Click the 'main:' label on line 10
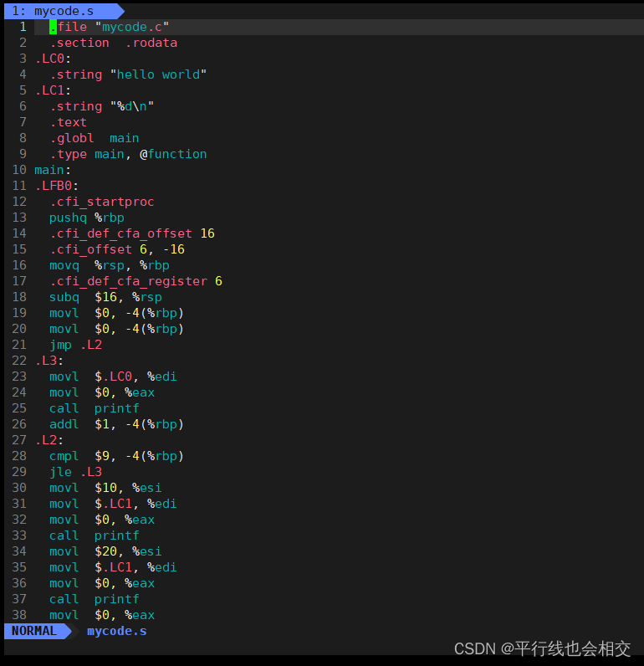644x666 pixels. (x=53, y=170)
